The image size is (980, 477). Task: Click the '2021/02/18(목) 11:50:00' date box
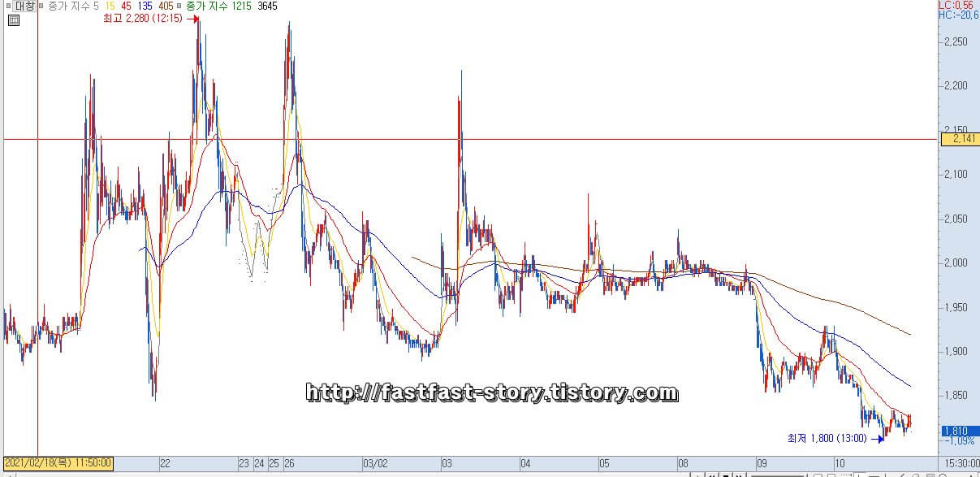tap(57, 464)
